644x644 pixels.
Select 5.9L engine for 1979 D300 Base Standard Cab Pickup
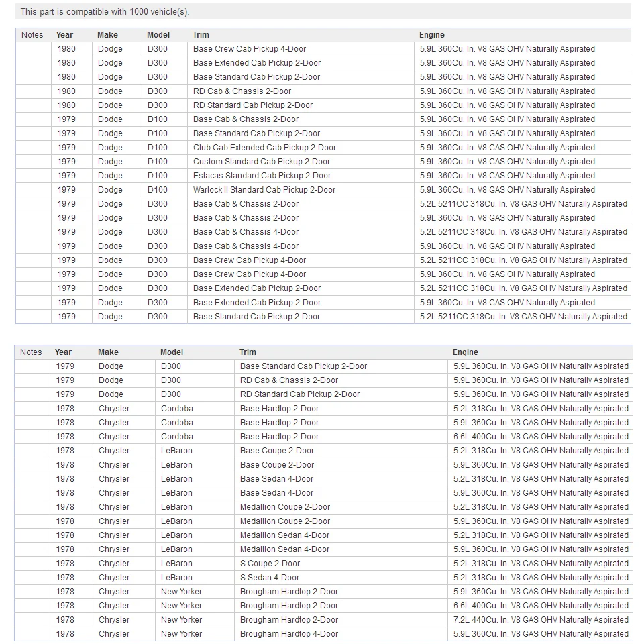(541, 366)
